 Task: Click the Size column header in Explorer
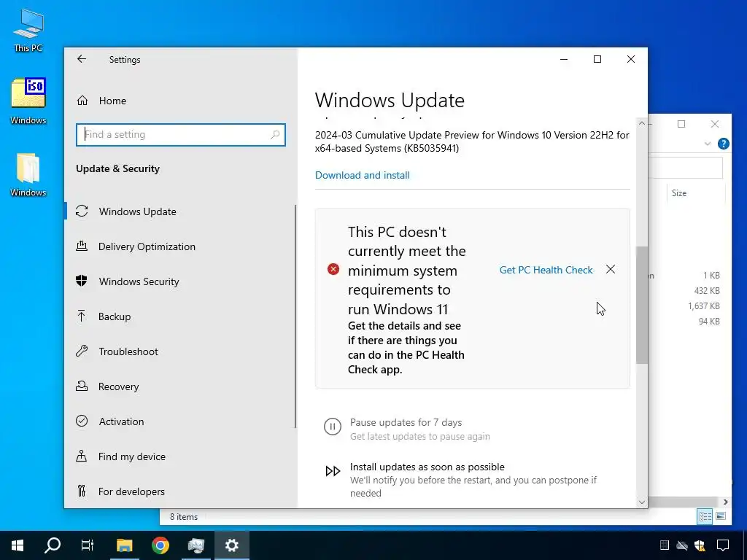[679, 192]
